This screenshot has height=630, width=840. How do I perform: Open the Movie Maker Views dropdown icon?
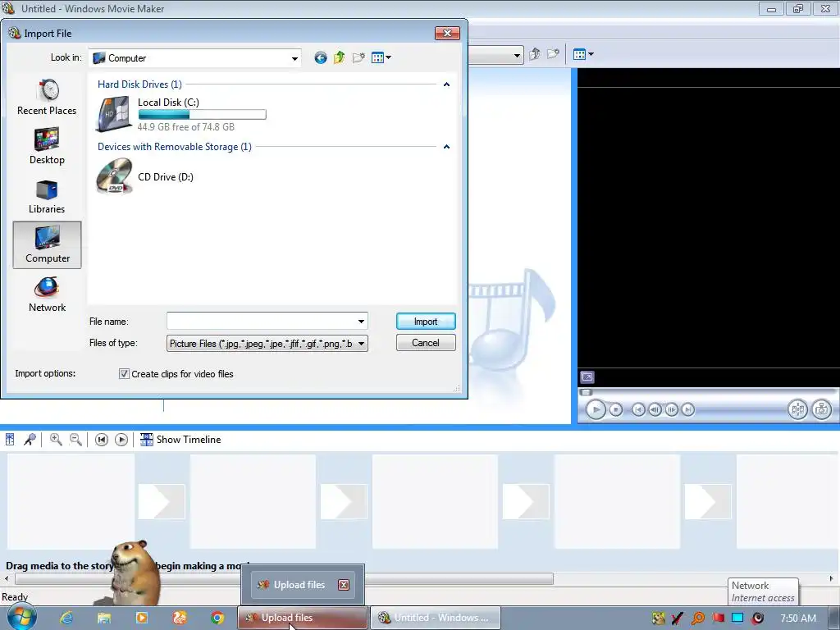(x=583, y=54)
